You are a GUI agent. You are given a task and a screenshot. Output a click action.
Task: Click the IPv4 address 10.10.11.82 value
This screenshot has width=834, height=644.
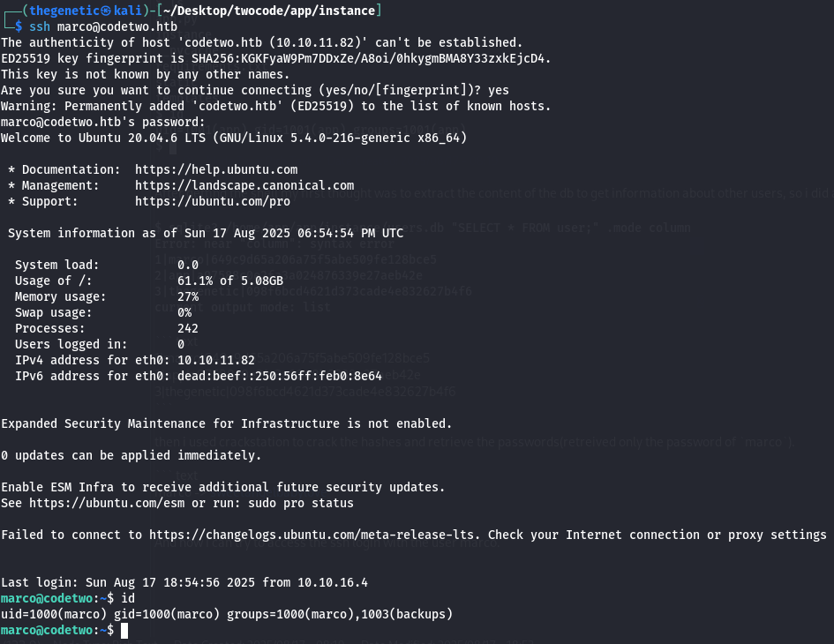[216, 361]
